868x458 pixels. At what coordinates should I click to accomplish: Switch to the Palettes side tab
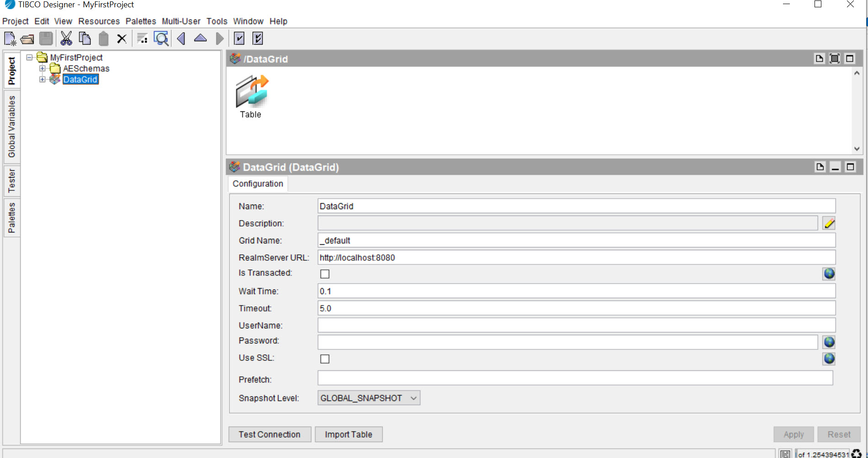[x=12, y=218]
